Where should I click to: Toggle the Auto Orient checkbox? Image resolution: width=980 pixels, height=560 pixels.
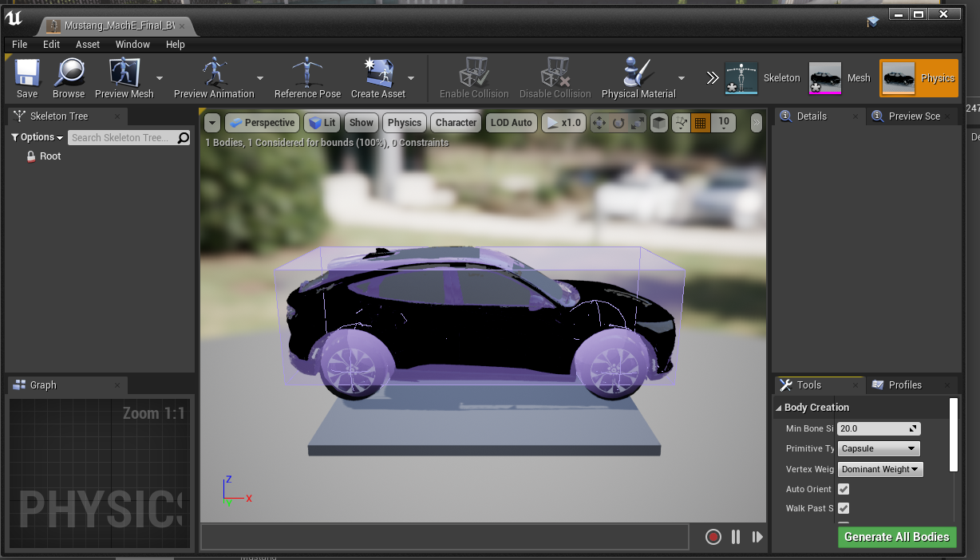844,489
